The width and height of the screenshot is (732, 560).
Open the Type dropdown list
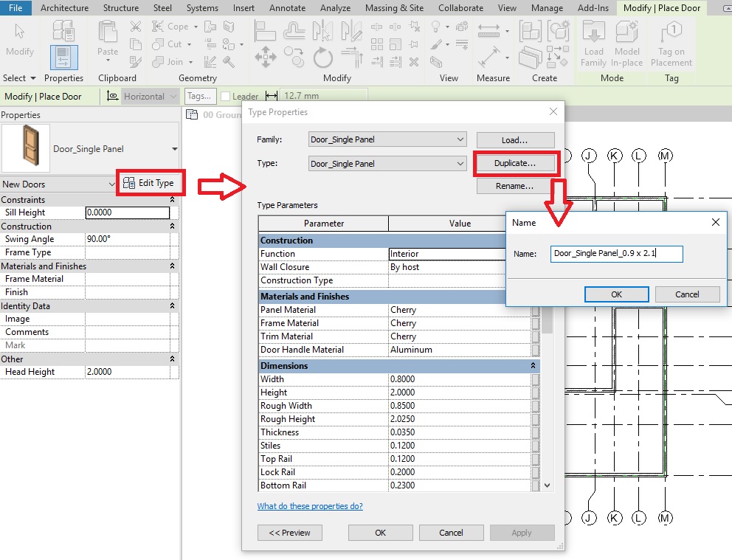pos(460,164)
